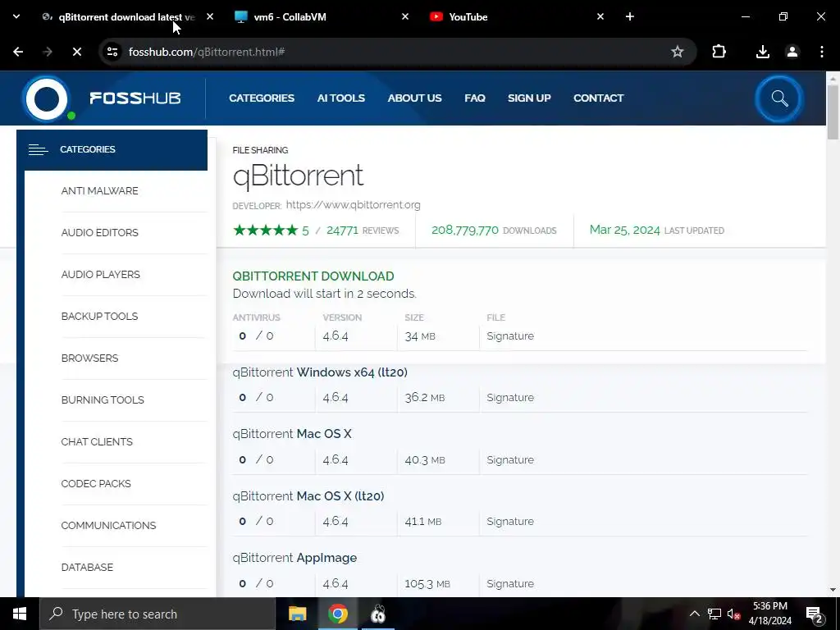Screen dimensions: 840x630
Task: Open the CHAT CLIENTS category
Action: [x=97, y=441]
